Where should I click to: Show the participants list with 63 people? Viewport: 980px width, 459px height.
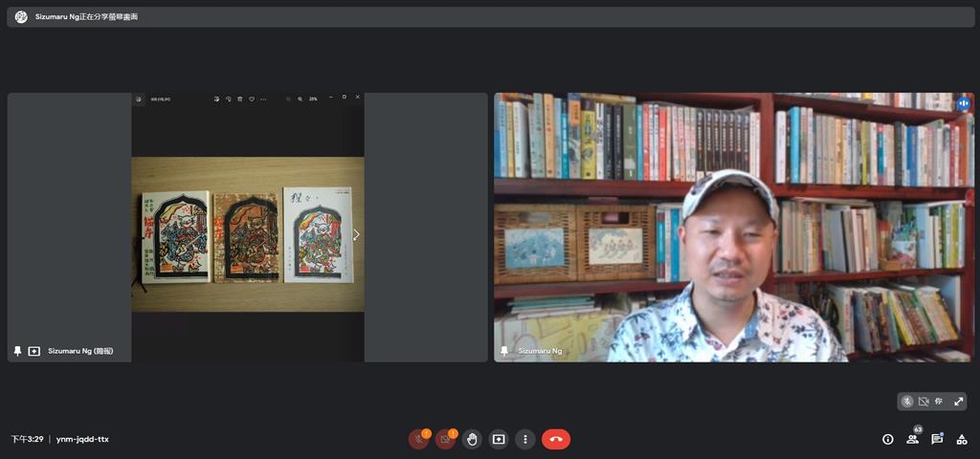(x=913, y=439)
